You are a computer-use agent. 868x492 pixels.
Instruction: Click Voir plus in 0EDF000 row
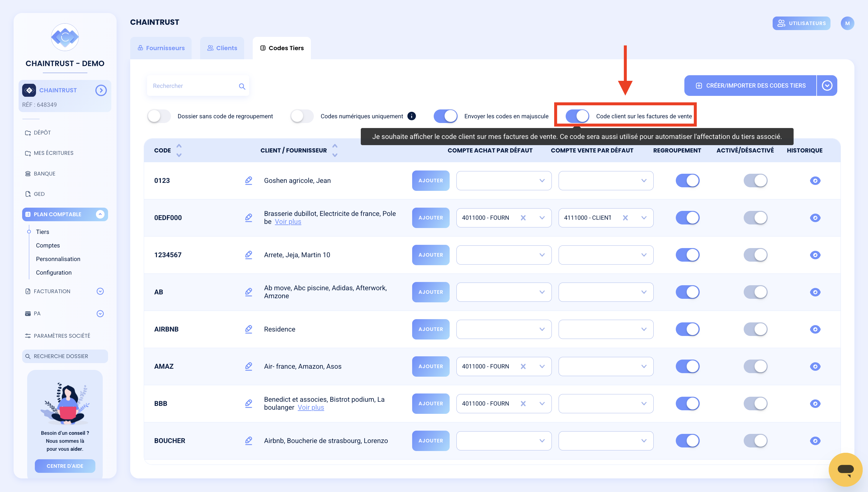(x=288, y=222)
